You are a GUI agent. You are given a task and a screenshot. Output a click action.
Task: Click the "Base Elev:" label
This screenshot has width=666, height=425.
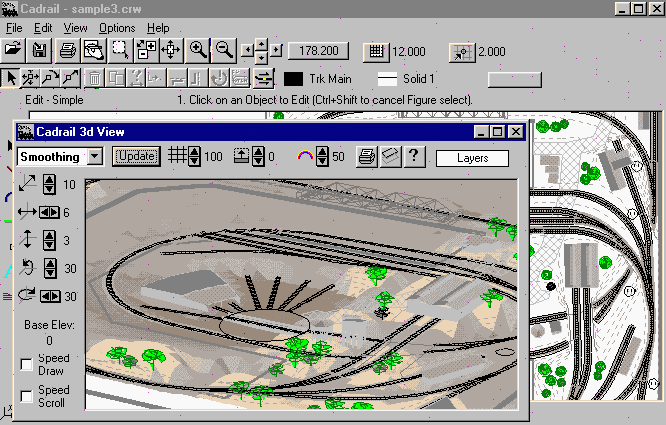click(49, 325)
